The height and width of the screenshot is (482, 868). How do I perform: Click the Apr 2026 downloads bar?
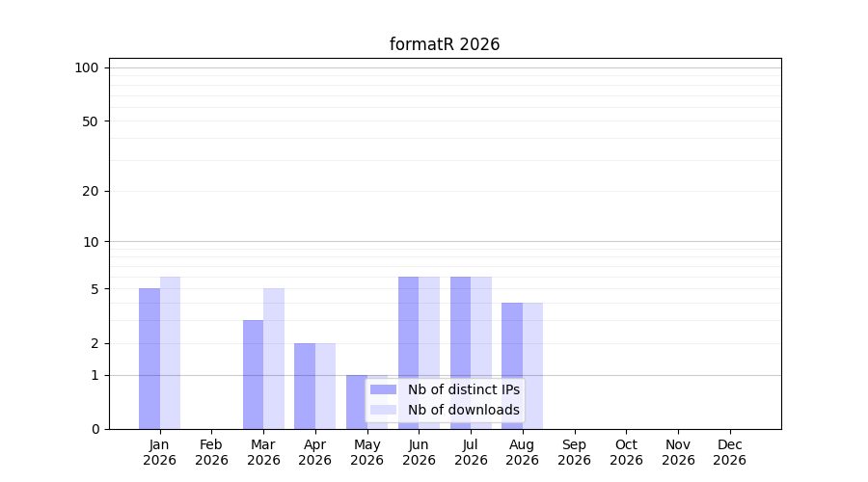click(x=326, y=387)
